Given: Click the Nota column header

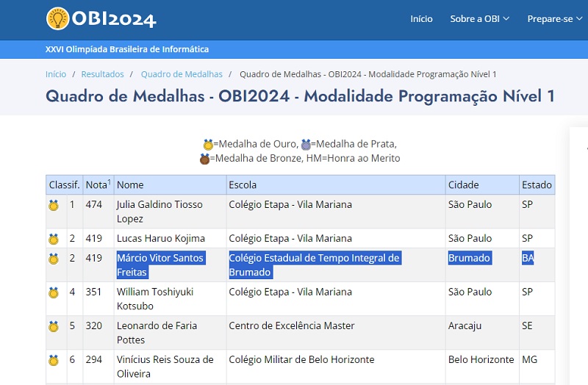Looking at the screenshot, I should (x=98, y=184).
